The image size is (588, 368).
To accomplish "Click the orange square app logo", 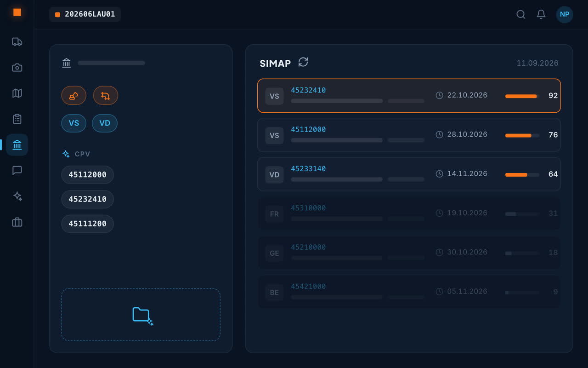I will pos(17,12).
